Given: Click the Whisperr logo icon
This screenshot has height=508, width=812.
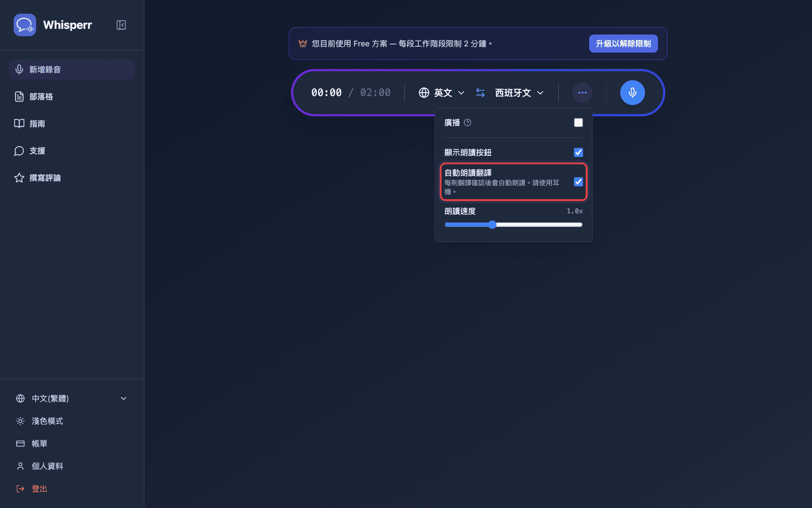Looking at the screenshot, I should click(25, 25).
